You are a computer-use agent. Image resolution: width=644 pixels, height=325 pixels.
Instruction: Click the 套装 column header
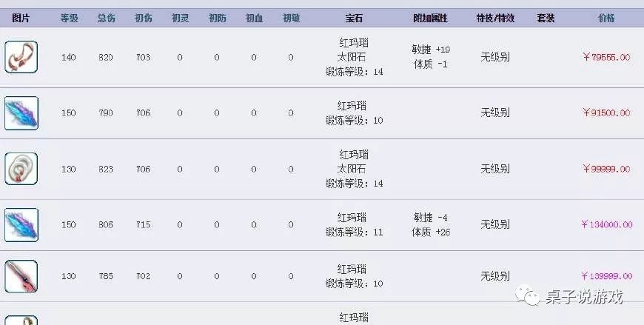(x=546, y=18)
